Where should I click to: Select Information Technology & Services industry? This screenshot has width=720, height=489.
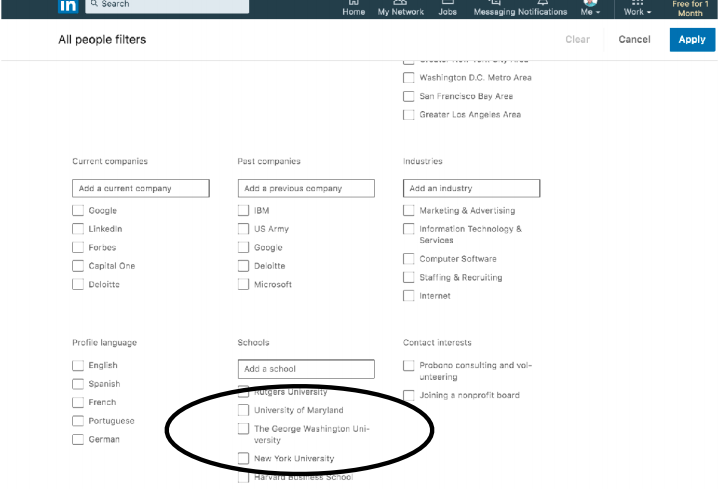click(409, 229)
